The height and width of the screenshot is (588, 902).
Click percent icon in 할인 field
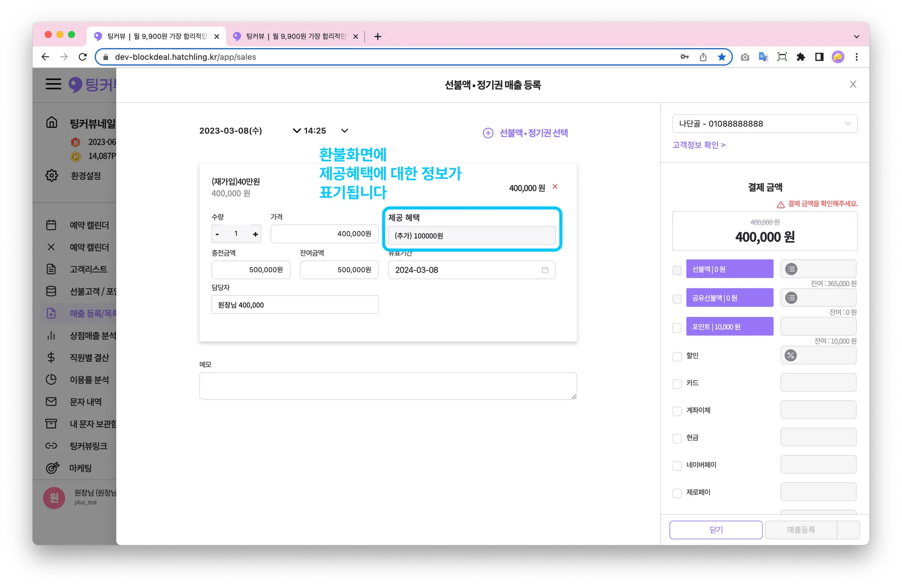tap(791, 355)
